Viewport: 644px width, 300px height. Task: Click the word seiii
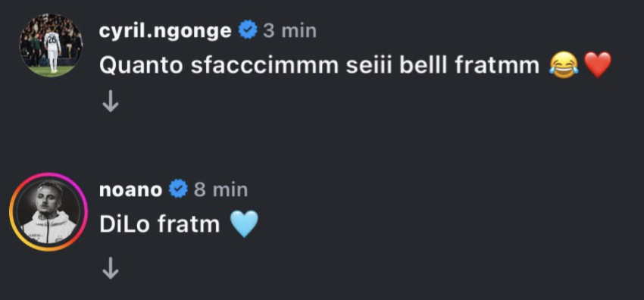pyautogui.click(x=369, y=66)
